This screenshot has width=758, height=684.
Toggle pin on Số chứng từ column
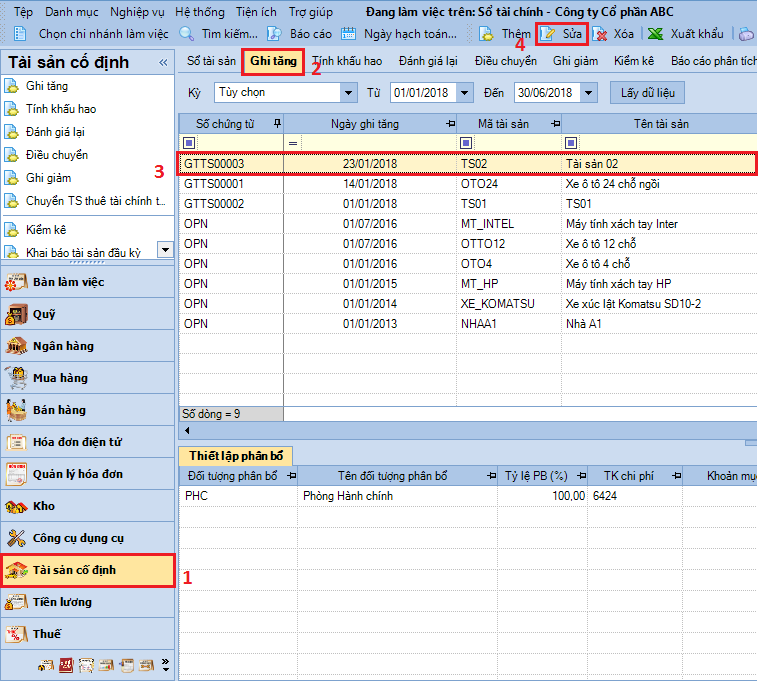coord(277,124)
